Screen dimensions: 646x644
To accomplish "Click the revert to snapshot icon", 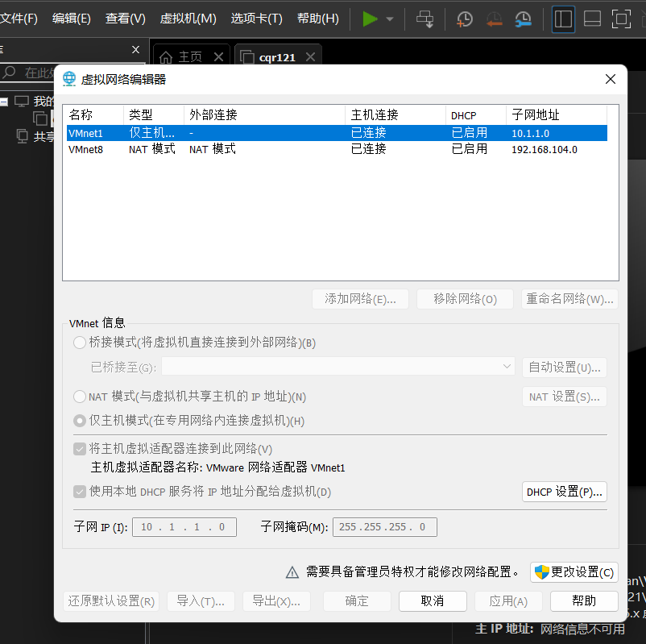I will (x=494, y=19).
